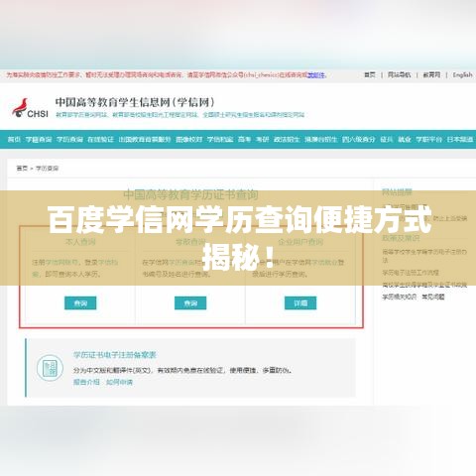Open 四六级查分 in the navigation bar

(359, 139)
